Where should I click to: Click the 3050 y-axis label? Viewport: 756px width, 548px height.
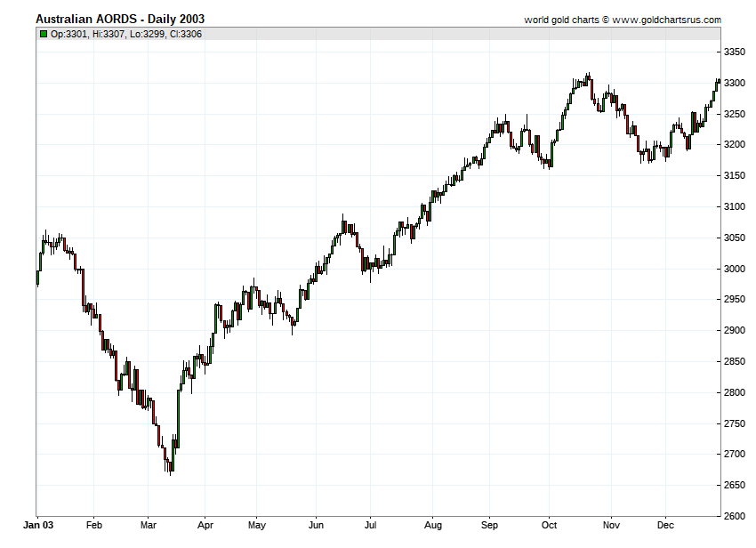[735, 238]
